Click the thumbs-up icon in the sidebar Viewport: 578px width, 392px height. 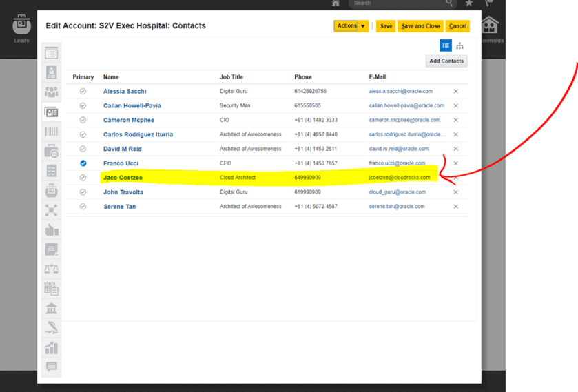(x=51, y=229)
